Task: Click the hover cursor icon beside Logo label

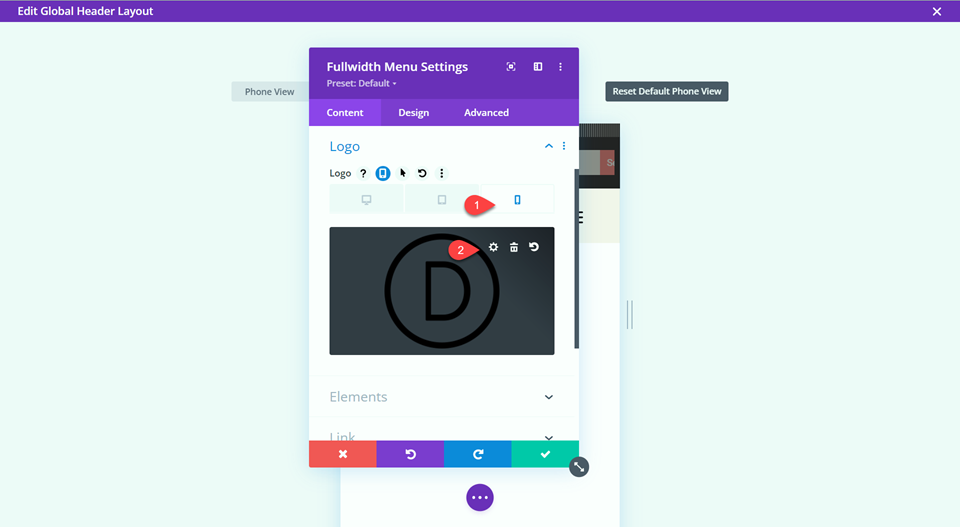Action: coord(402,173)
